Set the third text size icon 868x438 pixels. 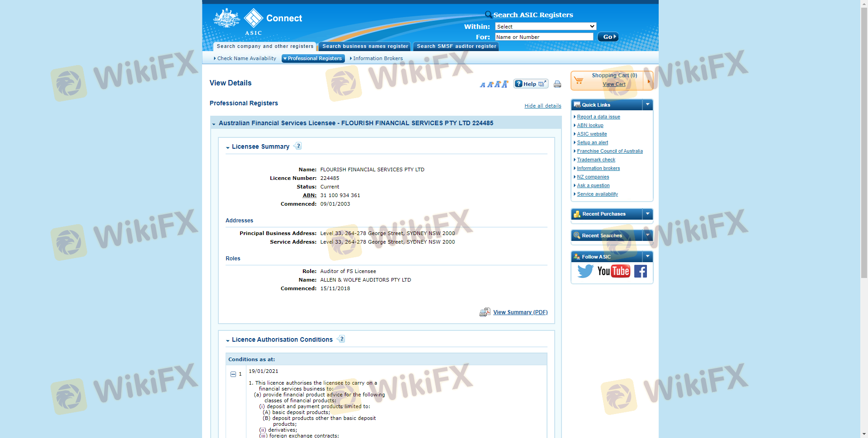(497, 84)
